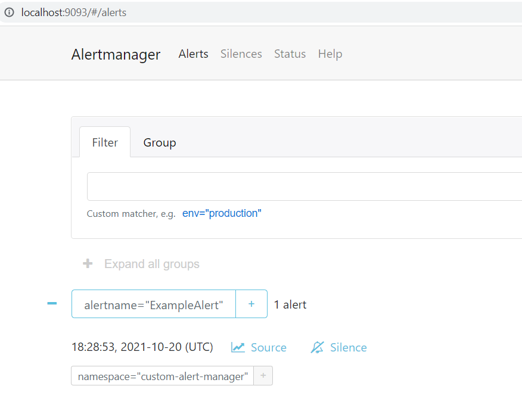Click the env="production" example matcher link
The height and width of the screenshot is (420, 522).
click(222, 213)
